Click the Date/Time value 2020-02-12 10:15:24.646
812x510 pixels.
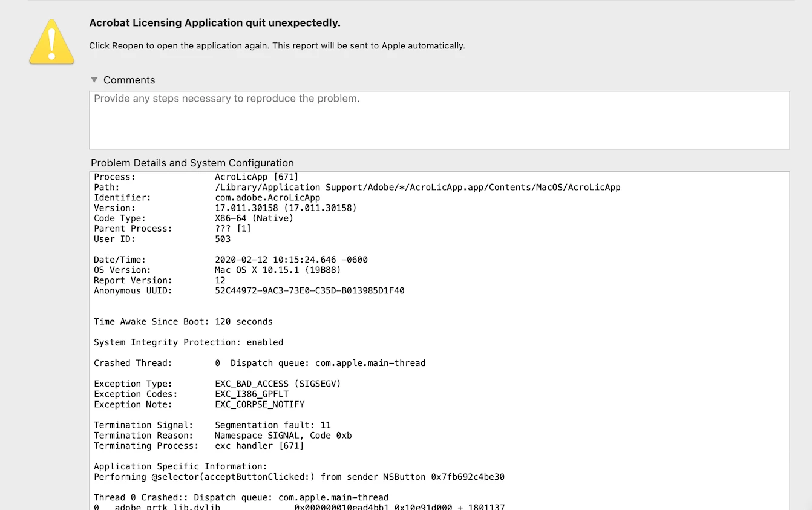click(x=291, y=260)
